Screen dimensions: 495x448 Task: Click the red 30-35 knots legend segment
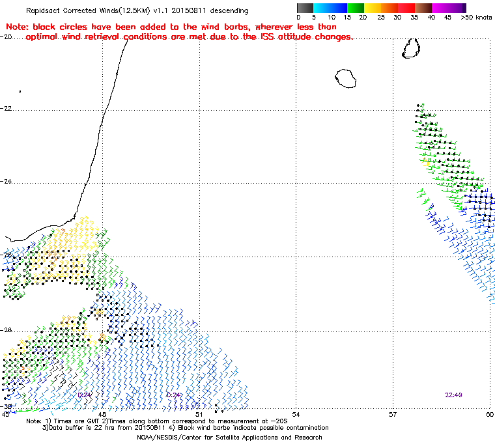406,8
